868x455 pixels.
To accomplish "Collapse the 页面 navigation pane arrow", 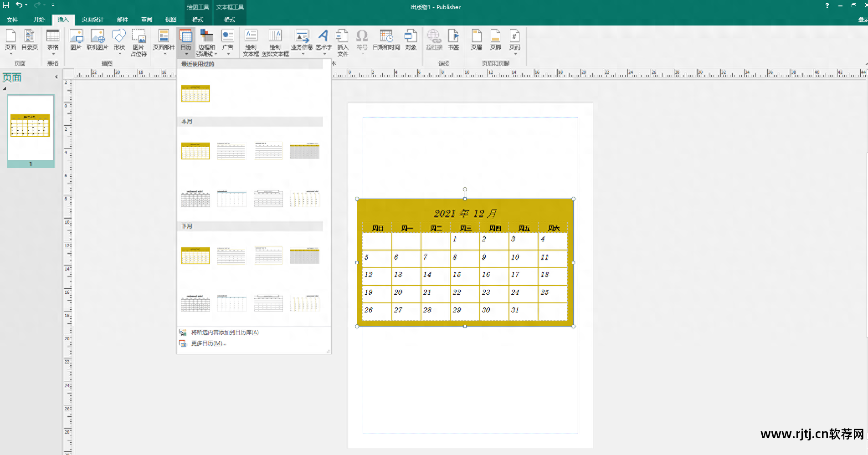I will (56, 77).
